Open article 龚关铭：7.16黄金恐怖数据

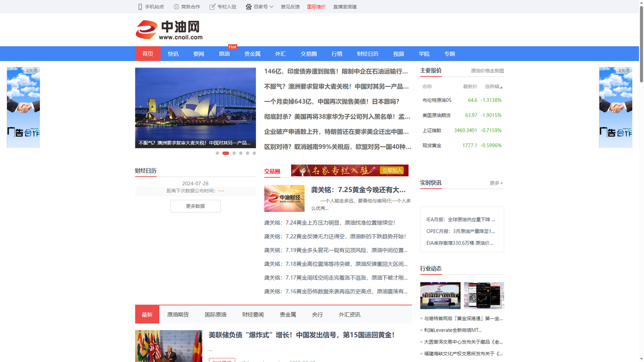click(336, 291)
